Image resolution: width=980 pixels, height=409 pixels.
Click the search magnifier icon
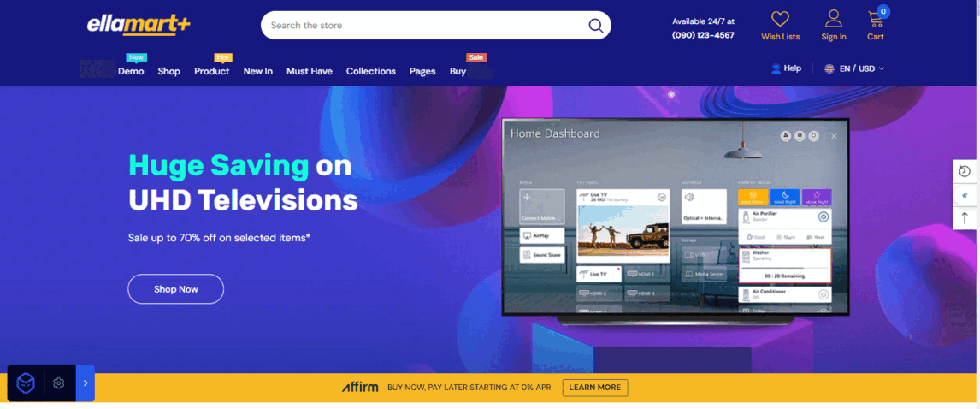click(596, 26)
